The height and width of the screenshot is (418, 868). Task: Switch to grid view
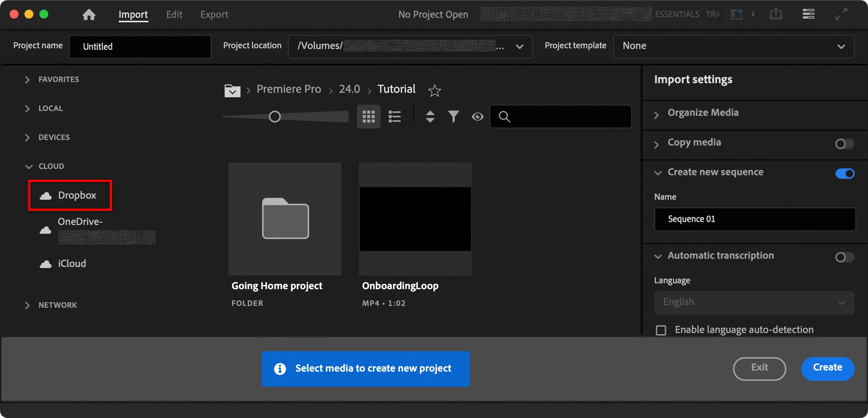tap(368, 117)
